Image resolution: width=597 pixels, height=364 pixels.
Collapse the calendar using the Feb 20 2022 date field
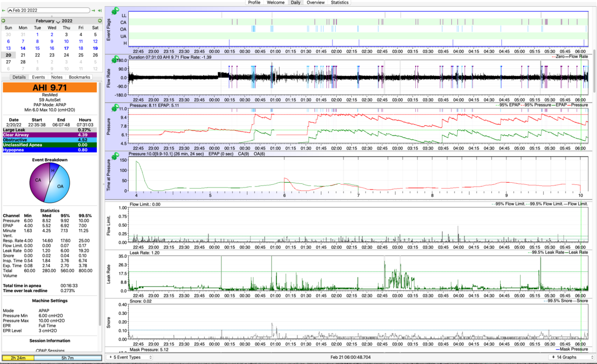49,10
